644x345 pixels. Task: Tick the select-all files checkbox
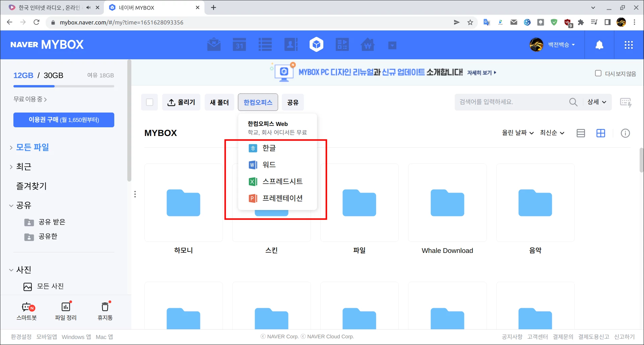[149, 102]
